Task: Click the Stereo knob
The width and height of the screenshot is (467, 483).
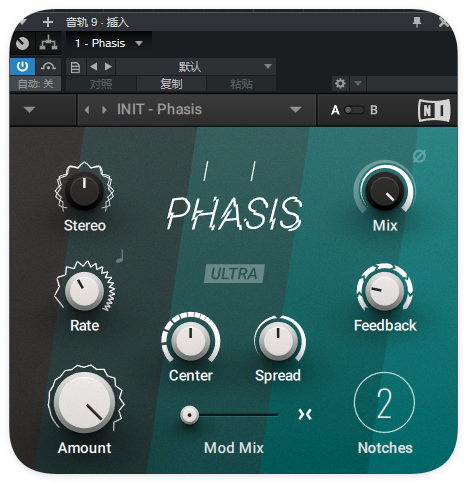Action: [84, 190]
